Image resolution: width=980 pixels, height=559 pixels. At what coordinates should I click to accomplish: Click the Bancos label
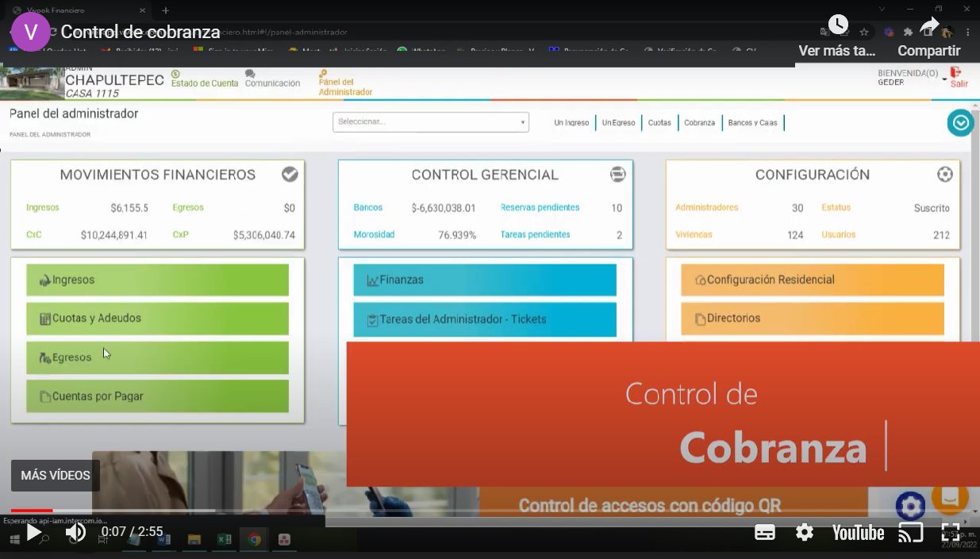coord(368,208)
